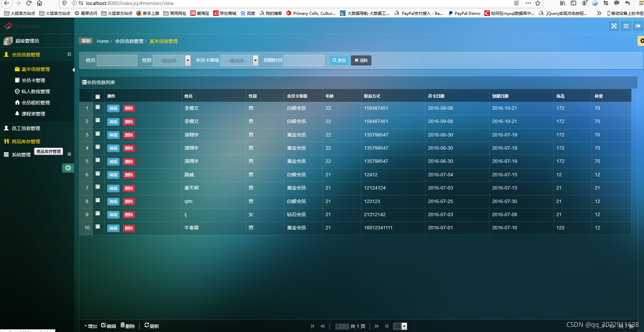Click 增加 add icon in footer toolbar
Viewport: 644px width, 332px height.
tap(90, 326)
